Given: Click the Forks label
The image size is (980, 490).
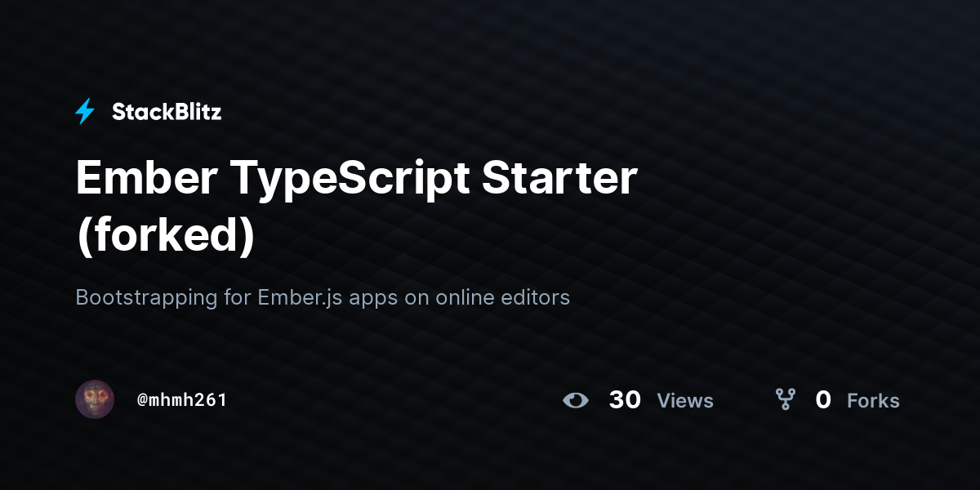Looking at the screenshot, I should pyautogui.click(x=873, y=401).
